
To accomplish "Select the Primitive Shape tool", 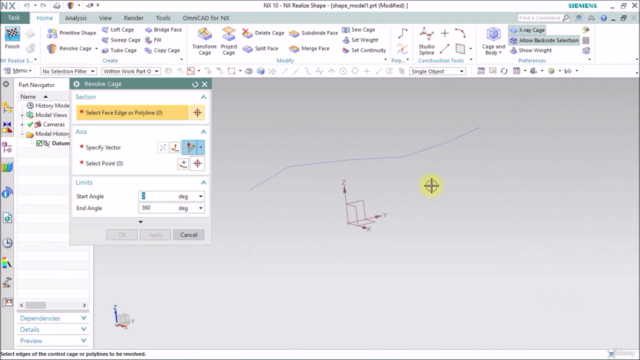I will pyautogui.click(x=71, y=33).
